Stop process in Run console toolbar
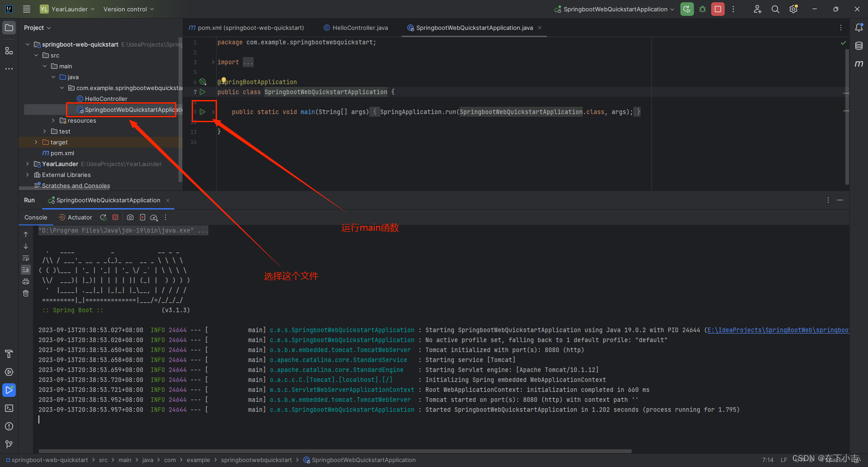 pyautogui.click(x=115, y=218)
